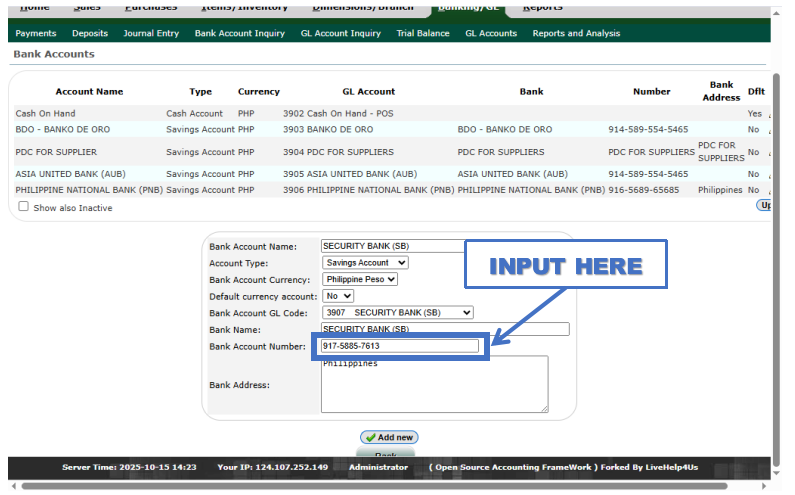Viewport: 795px width, 495px height.
Task: Open GL Accounts from the submenu
Action: [x=491, y=33]
